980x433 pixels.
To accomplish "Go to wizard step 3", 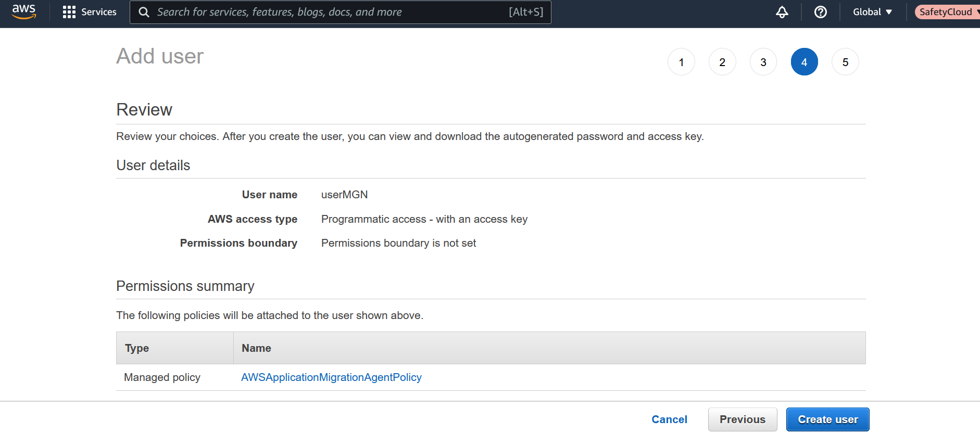I will [x=763, y=62].
